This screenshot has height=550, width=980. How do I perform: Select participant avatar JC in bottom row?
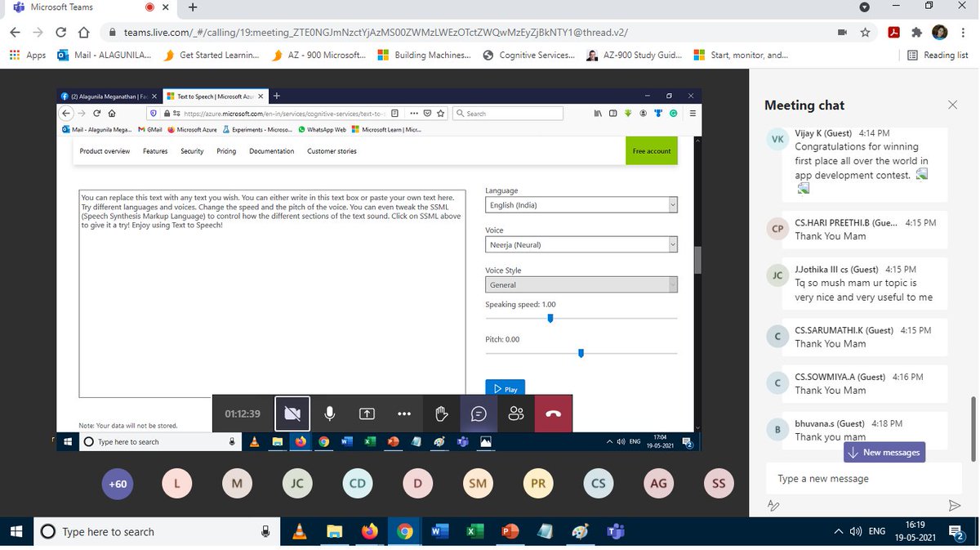[x=297, y=484]
